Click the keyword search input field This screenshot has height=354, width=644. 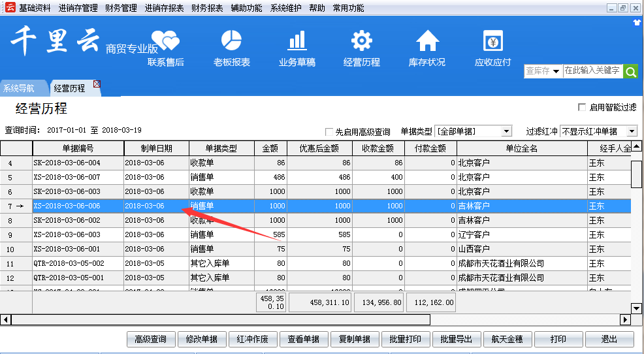tap(592, 71)
